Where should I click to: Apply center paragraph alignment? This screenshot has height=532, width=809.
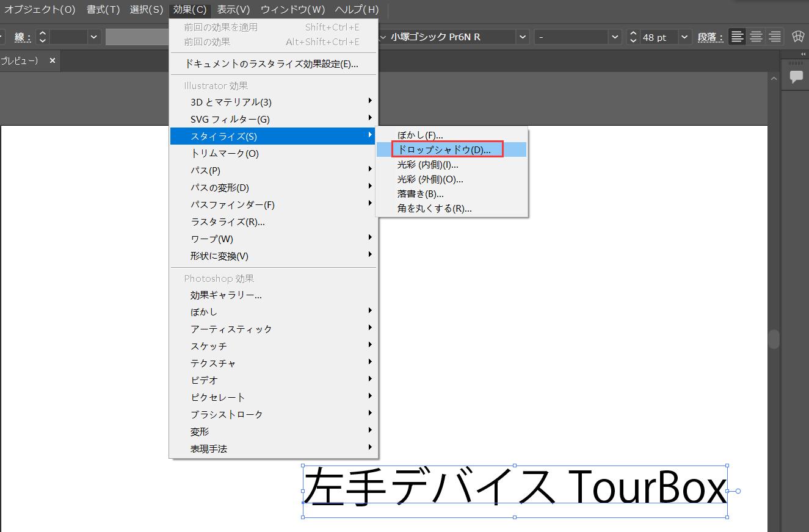(x=756, y=37)
